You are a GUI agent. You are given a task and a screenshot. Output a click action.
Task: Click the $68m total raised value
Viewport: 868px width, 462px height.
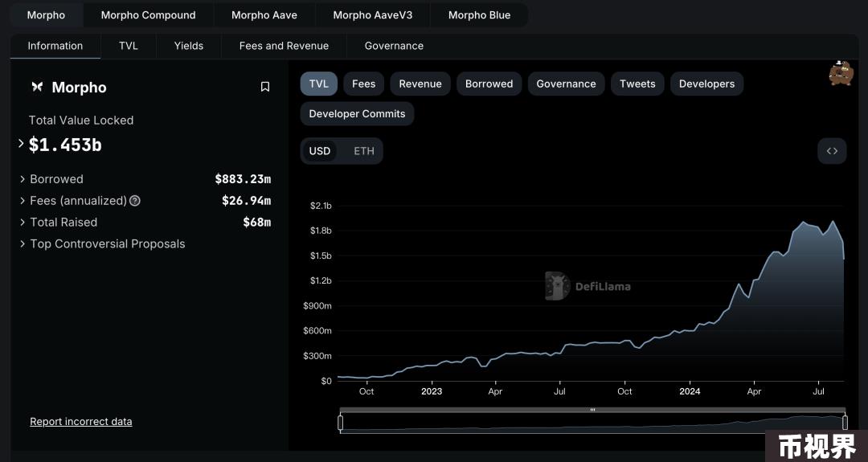(257, 223)
